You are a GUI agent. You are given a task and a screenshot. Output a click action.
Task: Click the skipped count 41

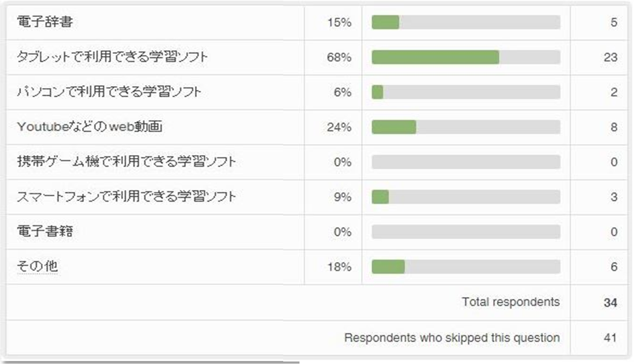coord(610,338)
